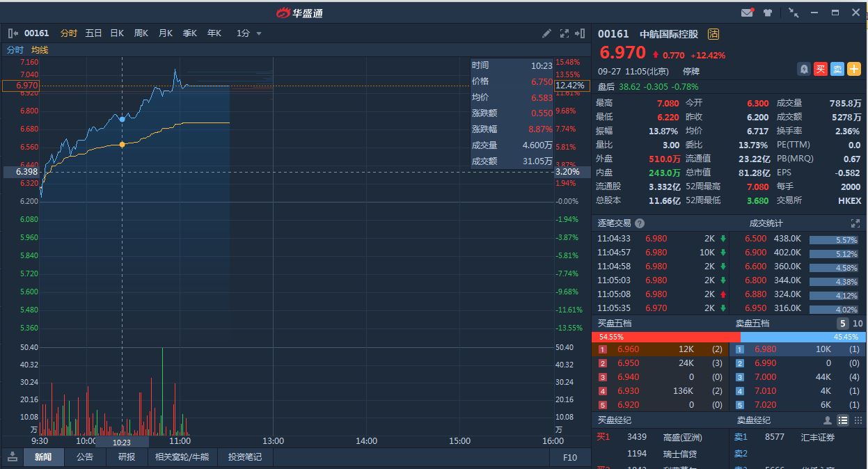Switch order book to 5 levels
868x469 pixels.
(842, 324)
